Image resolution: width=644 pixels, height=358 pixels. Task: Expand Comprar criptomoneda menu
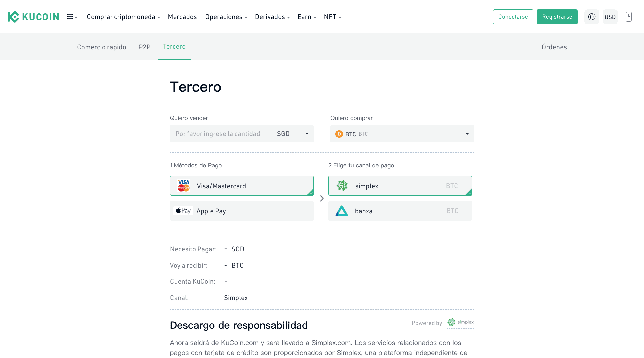[x=123, y=17]
